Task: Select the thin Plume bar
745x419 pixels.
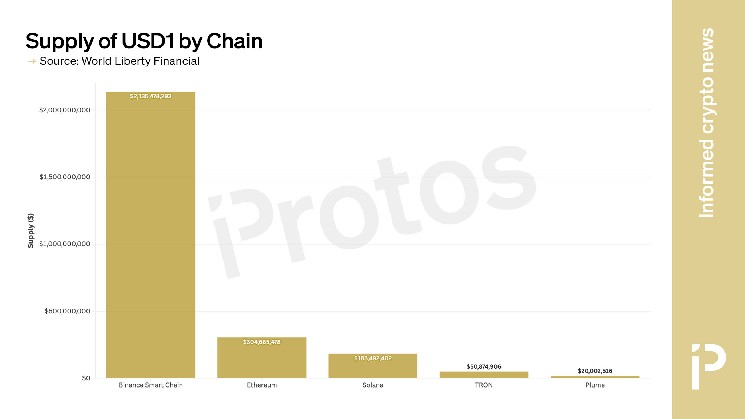Action: point(594,376)
